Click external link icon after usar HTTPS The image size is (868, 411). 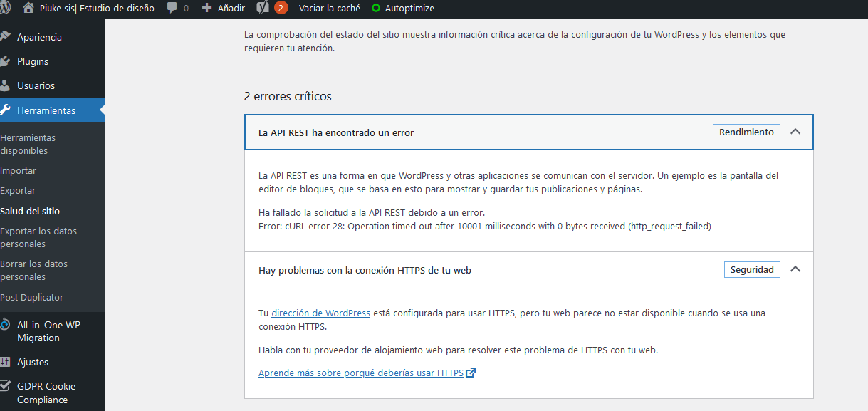coord(471,373)
